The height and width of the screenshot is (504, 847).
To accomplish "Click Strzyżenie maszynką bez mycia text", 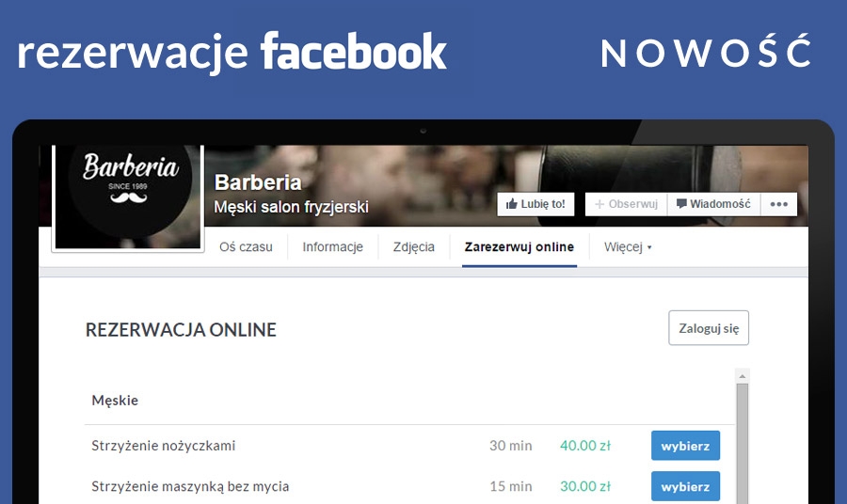I will [x=190, y=487].
